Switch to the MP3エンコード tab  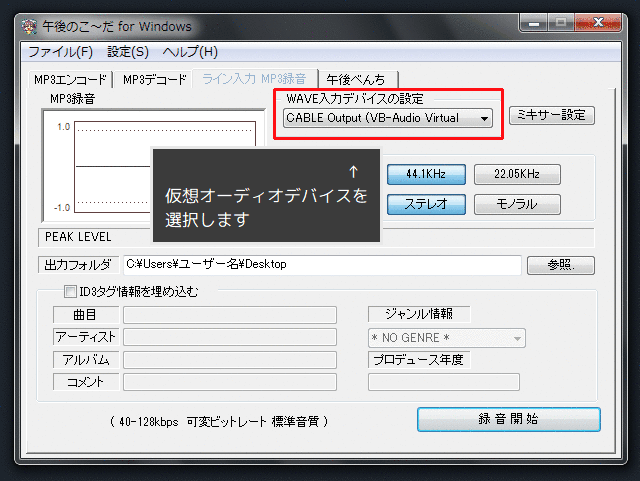[x=70, y=80]
